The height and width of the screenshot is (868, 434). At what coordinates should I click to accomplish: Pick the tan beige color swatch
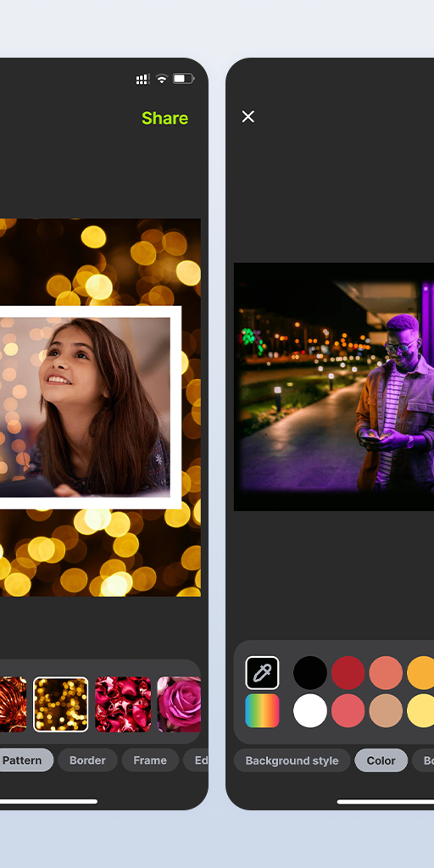click(x=386, y=711)
